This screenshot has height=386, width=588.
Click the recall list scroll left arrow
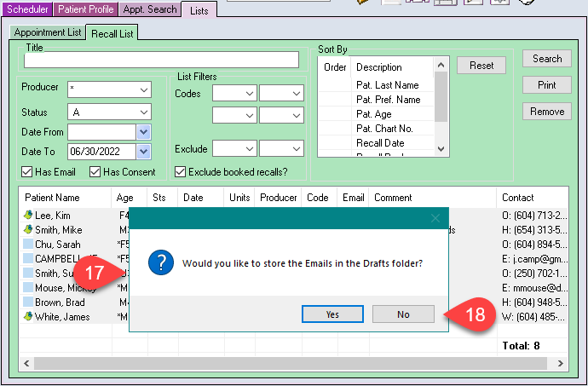coord(26,363)
